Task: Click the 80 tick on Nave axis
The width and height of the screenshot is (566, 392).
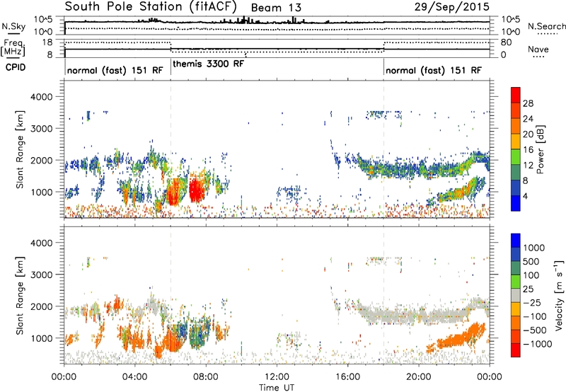Action: 506,42
